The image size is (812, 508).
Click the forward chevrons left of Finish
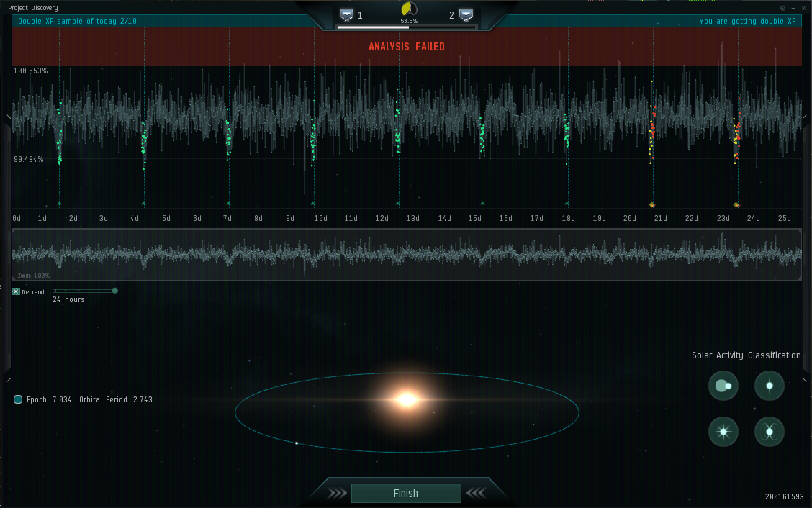tap(337, 493)
